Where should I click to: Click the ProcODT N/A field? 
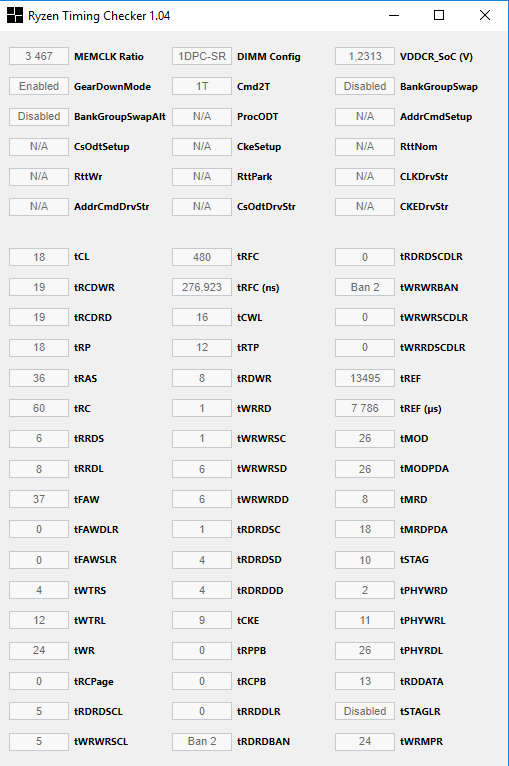pos(202,116)
